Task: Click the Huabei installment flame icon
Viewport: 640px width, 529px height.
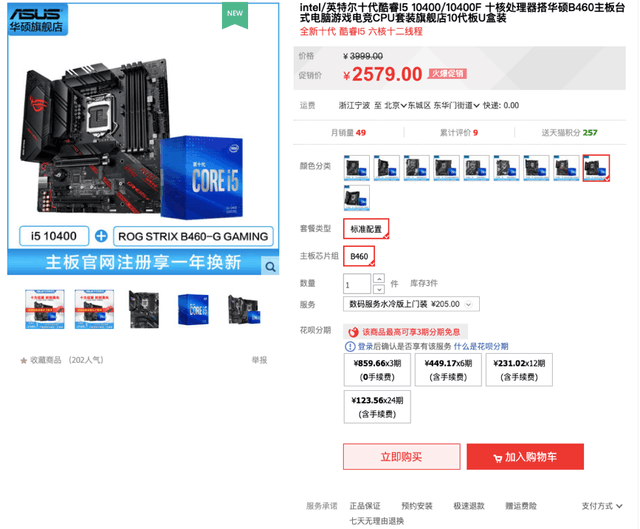Action: tap(353, 332)
